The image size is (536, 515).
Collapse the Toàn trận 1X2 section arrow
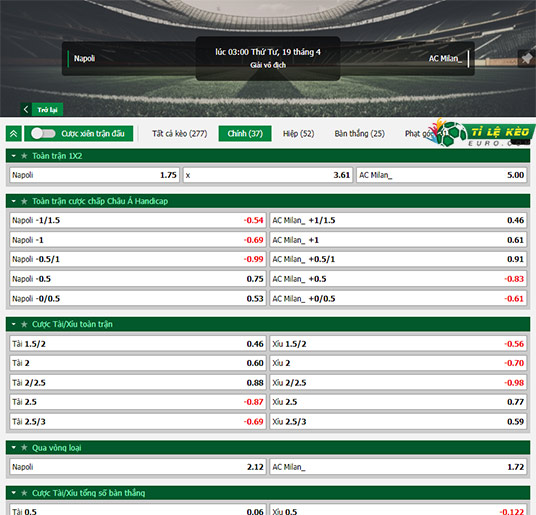14,156
